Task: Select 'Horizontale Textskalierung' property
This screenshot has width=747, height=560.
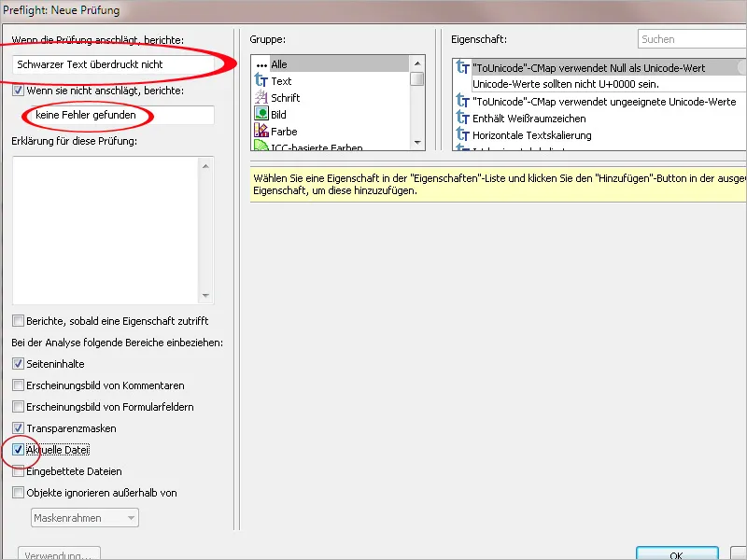Action: (531, 135)
